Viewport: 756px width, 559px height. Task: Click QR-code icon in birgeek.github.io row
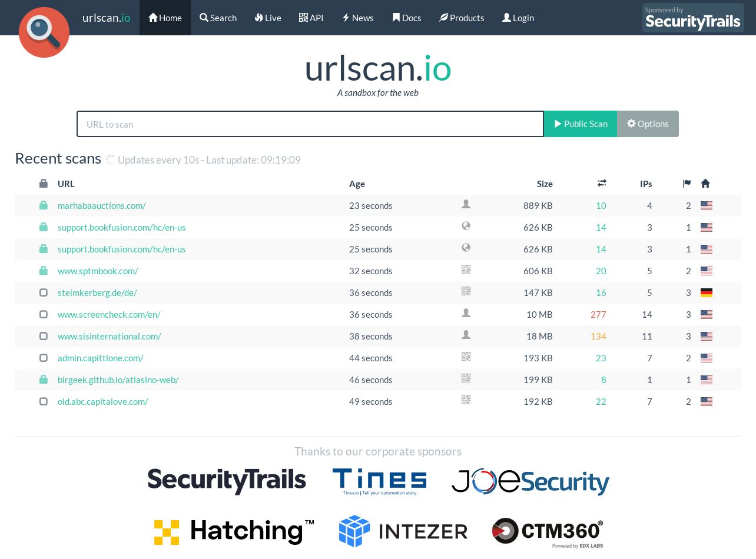[466, 378]
